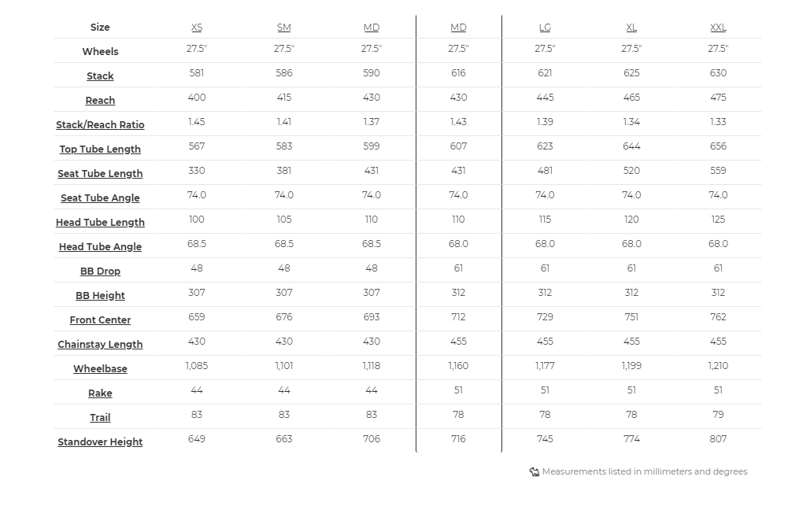This screenshot has height=532, width=788.
Task: Open the Chainstay Length link
Action: (x=100, y=345)
